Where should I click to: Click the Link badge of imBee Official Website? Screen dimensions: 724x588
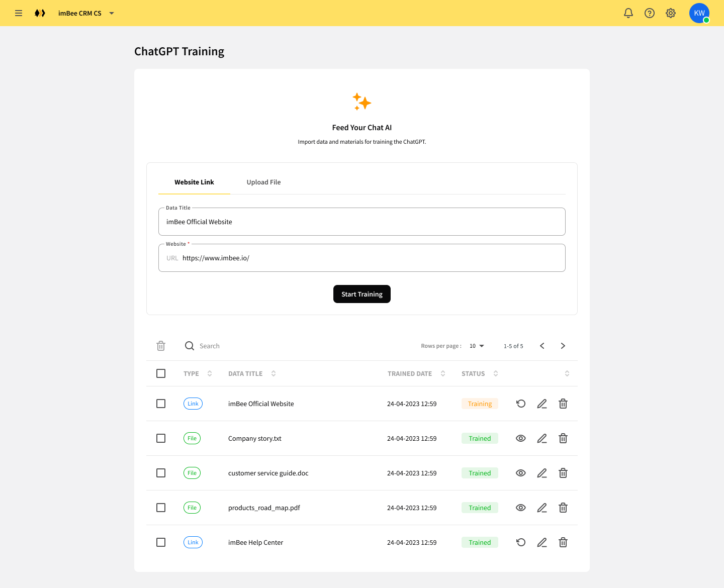point(193,404)
